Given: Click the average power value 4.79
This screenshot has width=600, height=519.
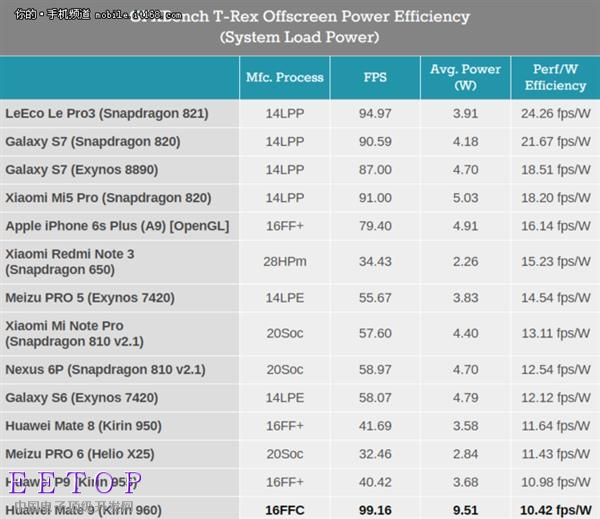Looking at the screenshot, I should click(465, 398).
